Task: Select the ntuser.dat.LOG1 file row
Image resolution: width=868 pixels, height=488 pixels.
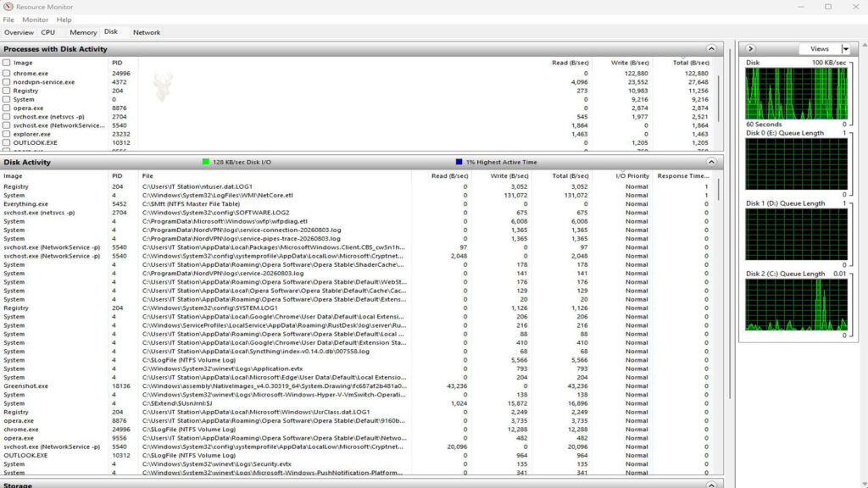Action: point(356,186)
